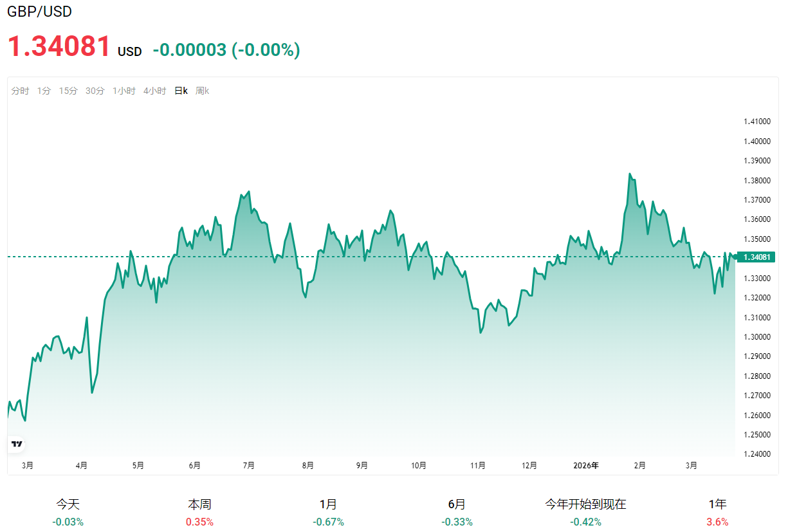Click the large red 1.34081 quote

pyautogui.click(x=59, y=47)
